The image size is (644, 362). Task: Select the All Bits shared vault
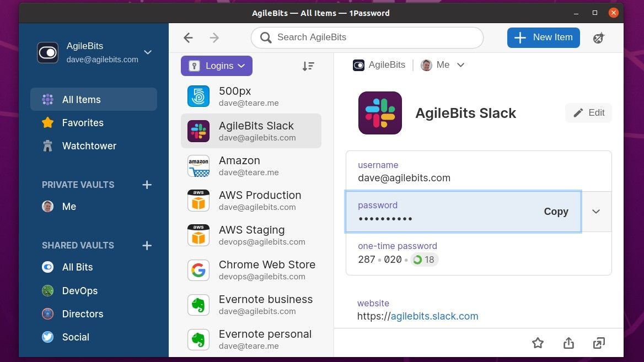pyautogui.click(x=94, y=267)
